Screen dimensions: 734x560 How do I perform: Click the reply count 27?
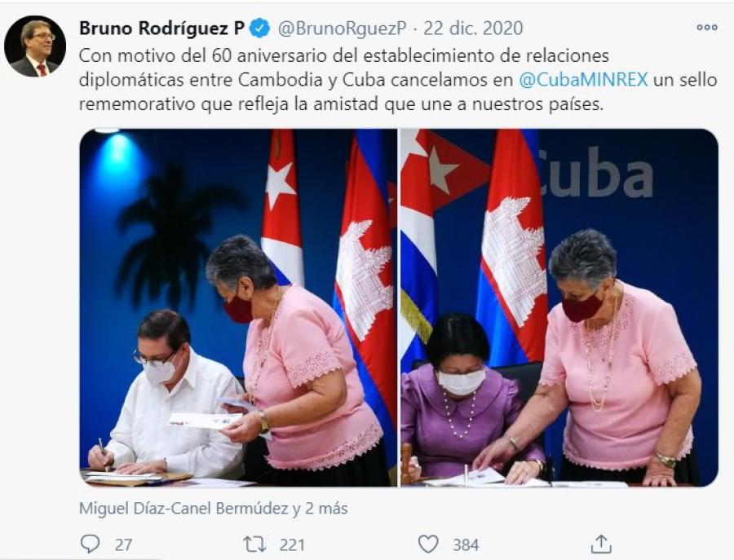124,545
